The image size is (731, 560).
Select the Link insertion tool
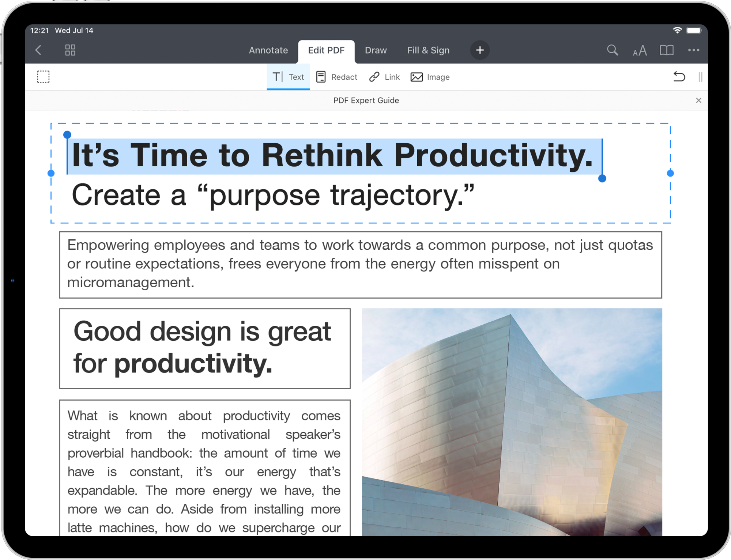click(384, 77)
